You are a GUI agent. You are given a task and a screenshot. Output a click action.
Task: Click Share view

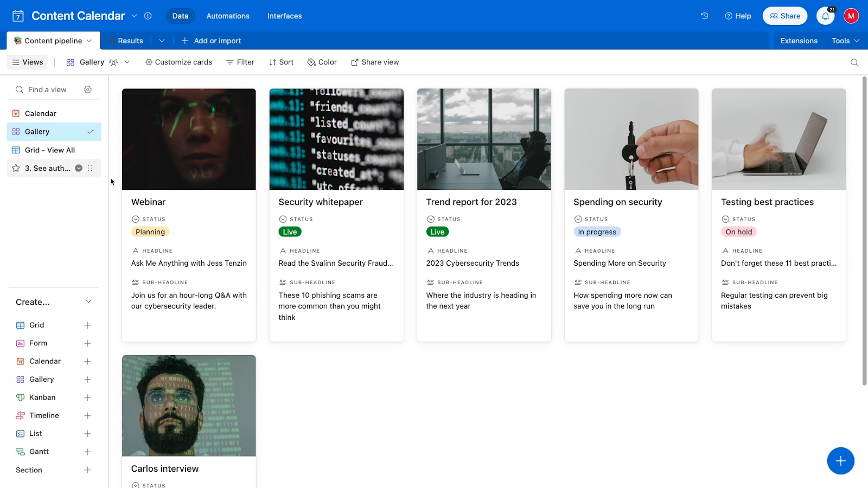coord(375,62)
